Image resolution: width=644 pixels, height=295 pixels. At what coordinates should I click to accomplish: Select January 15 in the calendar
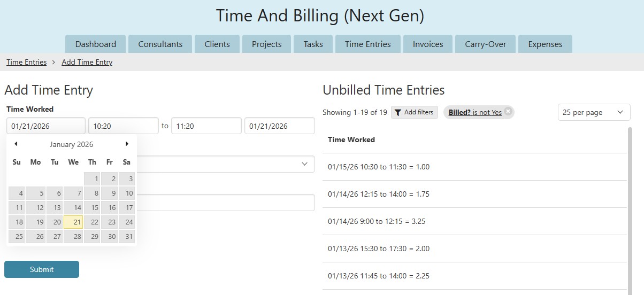coord(92,208)
